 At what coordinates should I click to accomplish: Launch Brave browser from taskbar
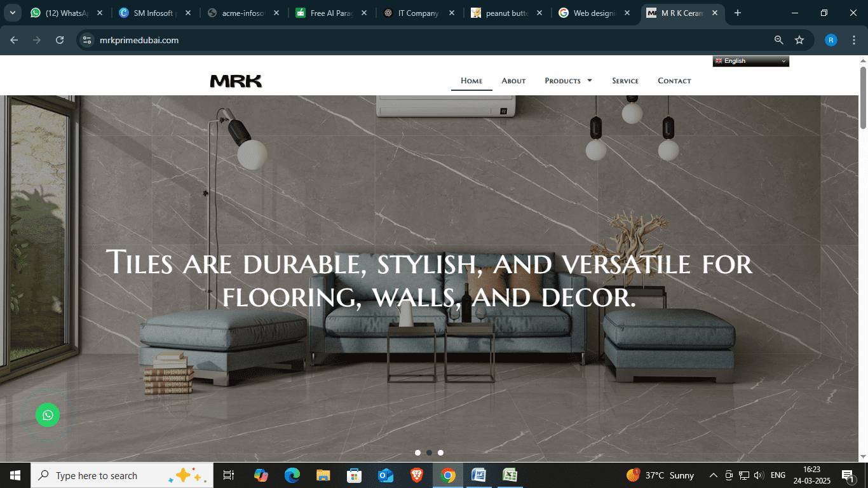pyautogui.click(x=416, y=475)
